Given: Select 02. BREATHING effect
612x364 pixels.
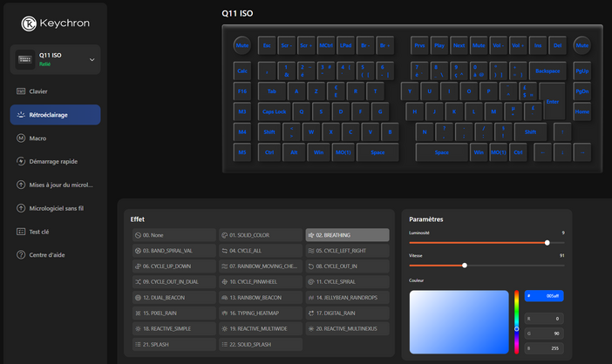Looking at the screenshot, I should point(347,235).
